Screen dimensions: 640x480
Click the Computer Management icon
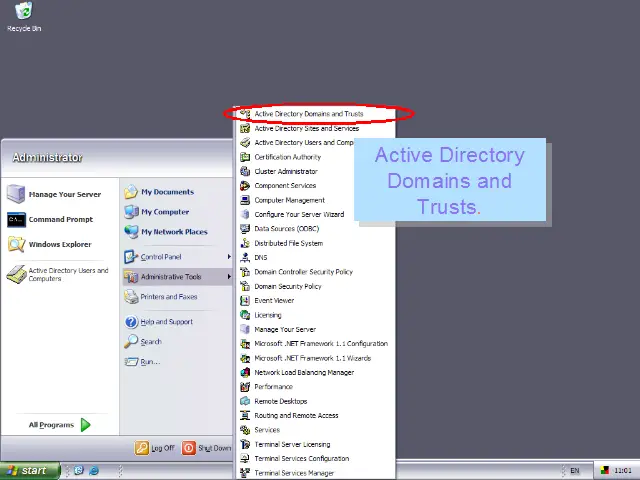[245, 200]
